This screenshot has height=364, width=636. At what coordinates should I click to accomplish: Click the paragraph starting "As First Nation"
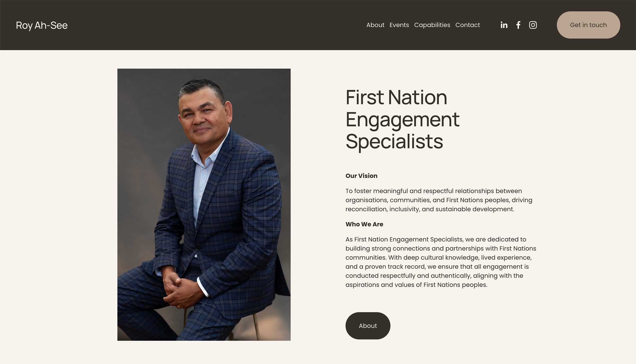pos(440,262)
